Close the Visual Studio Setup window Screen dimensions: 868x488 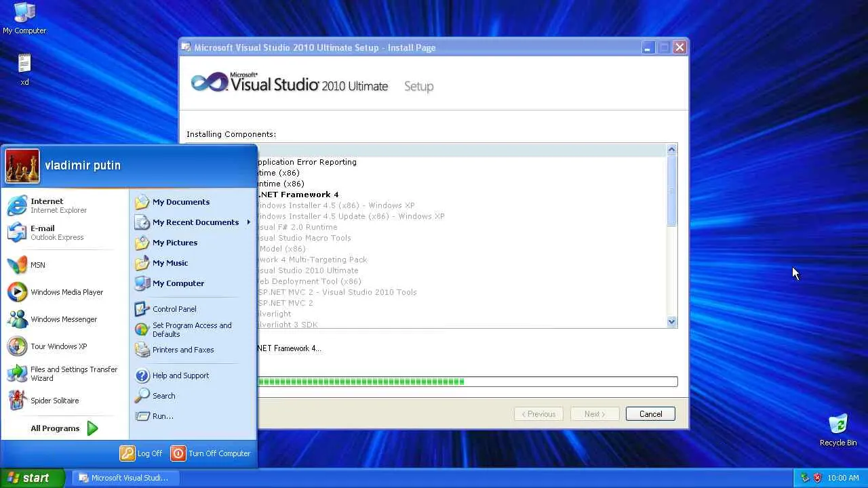(x=679, y=47)
